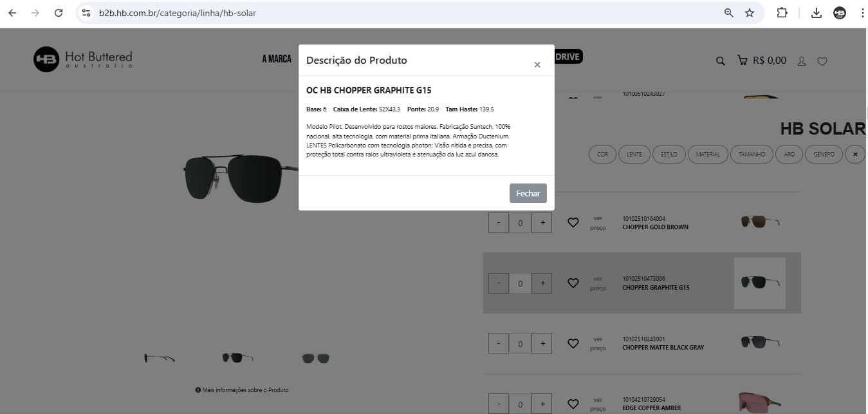Click the browser forward arrow
Viewport: 868px width, 414px height.
(x=35, y=13)
